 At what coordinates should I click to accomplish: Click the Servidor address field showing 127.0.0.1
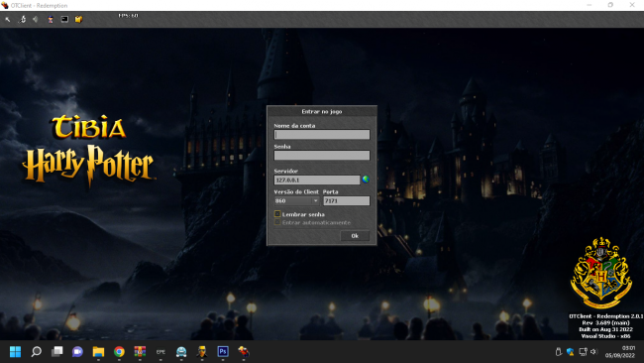point(317,181)
